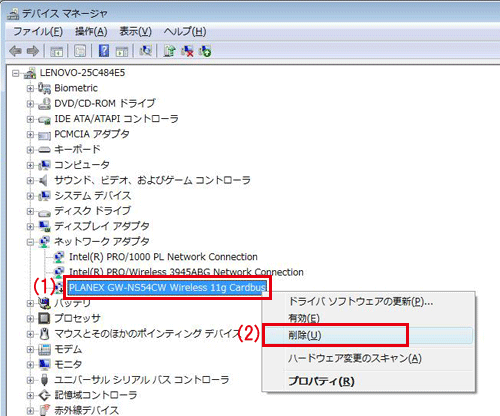The image size is (500, 416).
Task: Collapse the LENOVO-25C484E5 root node
Action: (15, 73)
